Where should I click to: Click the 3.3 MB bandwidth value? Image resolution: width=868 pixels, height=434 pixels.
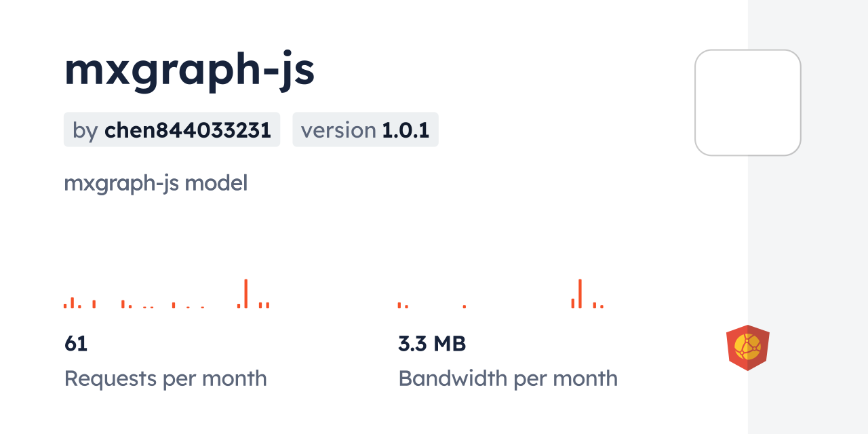(432, 344)
